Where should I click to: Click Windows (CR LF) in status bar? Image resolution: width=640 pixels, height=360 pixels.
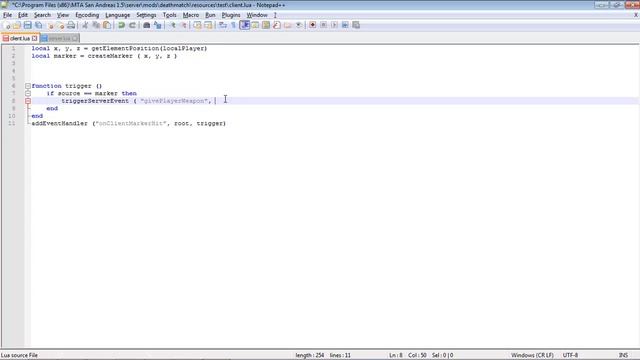point(532,355)
